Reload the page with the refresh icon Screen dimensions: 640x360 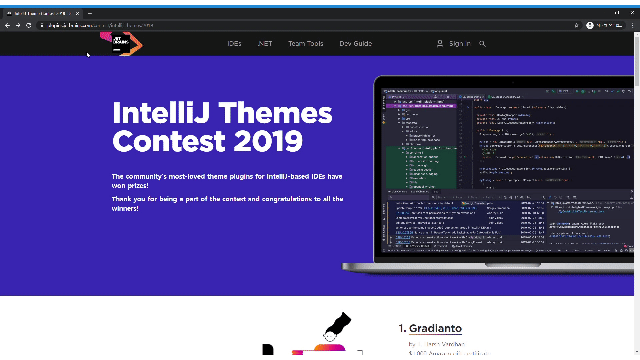coord(29,25)
